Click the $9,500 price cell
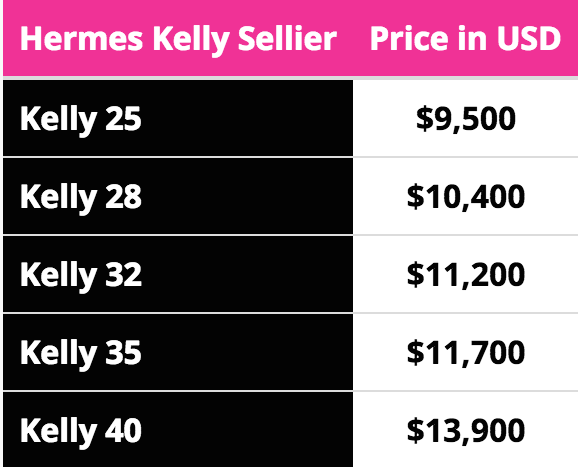The height and width of the screenshot is (467, 578). (466, 119)
